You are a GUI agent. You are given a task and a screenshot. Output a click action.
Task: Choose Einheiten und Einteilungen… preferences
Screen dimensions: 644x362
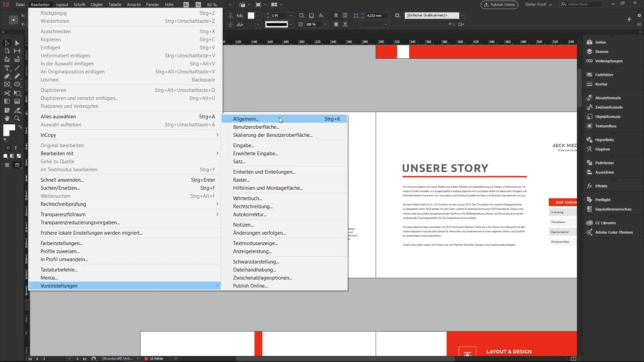[x=284, y=172]
